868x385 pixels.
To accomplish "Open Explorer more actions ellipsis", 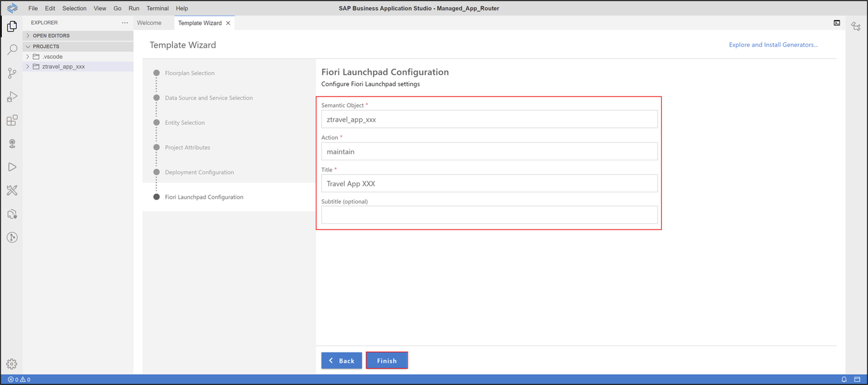I will click(125, 23).
